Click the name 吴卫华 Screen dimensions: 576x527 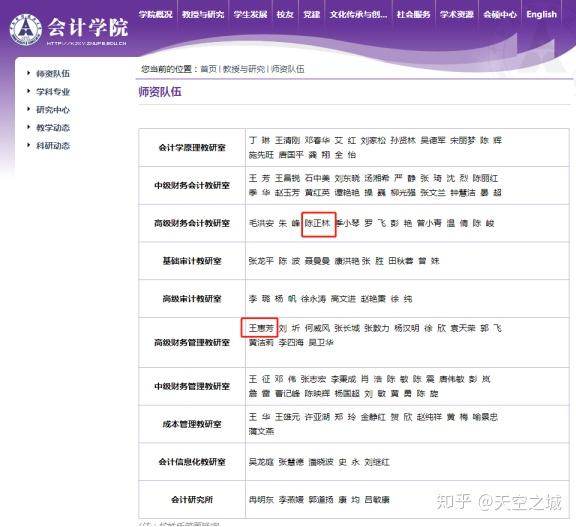321,342
